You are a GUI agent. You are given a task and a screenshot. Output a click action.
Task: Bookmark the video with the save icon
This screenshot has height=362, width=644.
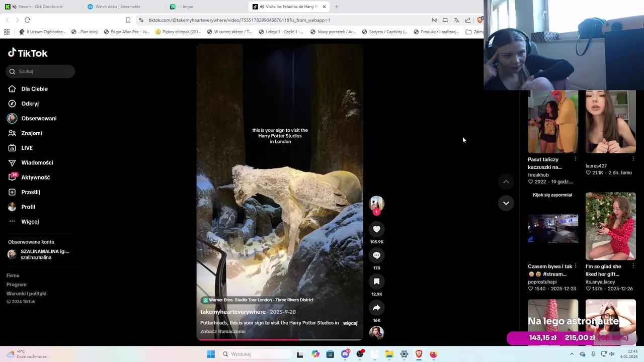(376, 282)
